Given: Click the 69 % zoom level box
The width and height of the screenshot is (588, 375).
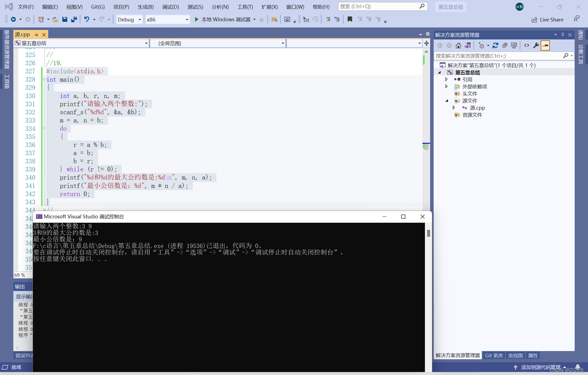Looking at the screenshot, I should pos(23,275).
